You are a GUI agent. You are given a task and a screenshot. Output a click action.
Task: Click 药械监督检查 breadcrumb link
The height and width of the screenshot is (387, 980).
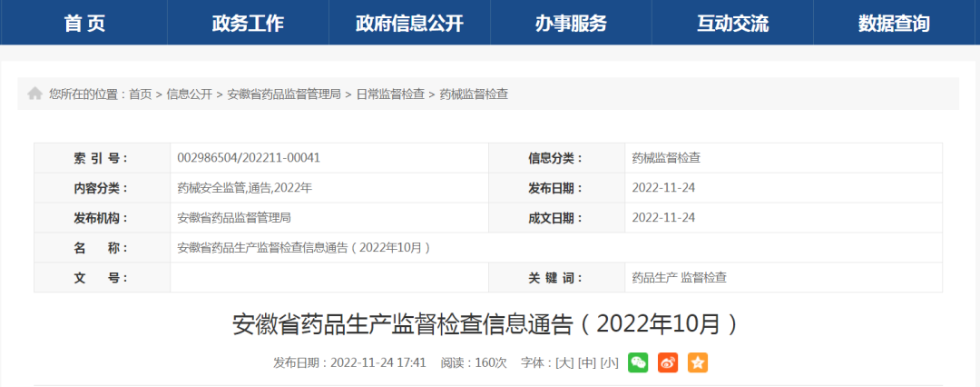(x=474, y=94)
